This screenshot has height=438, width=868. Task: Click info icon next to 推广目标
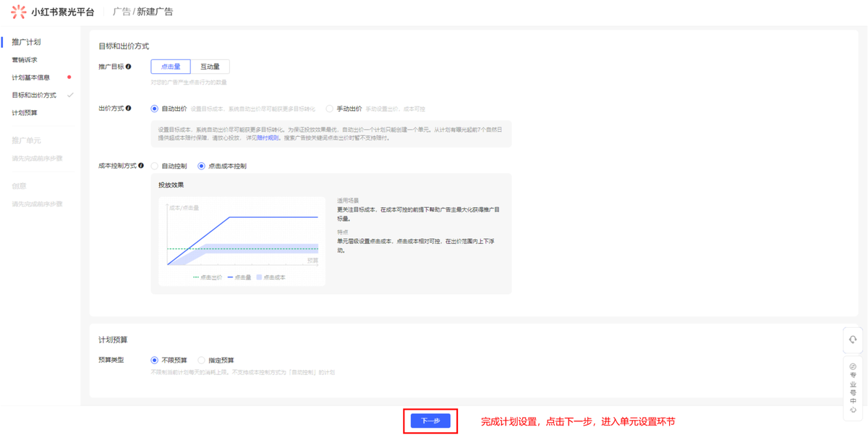point(129,67)
